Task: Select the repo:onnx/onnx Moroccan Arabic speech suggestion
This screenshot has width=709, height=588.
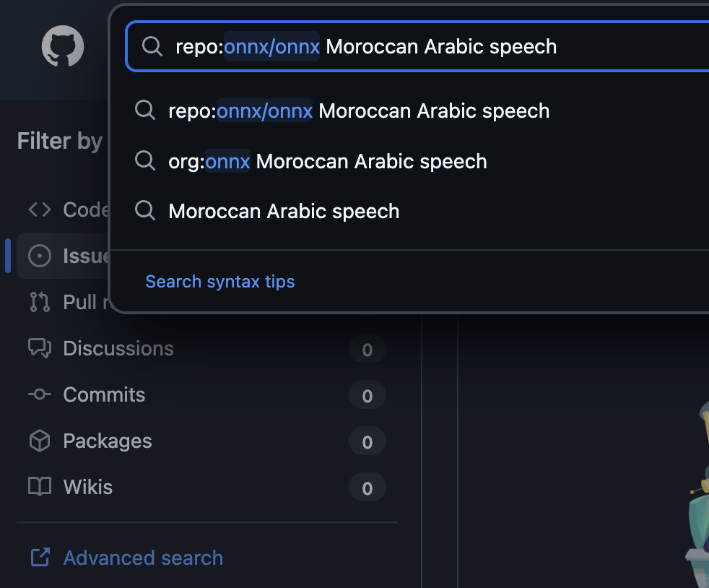Action: click(x=359, y=111)
